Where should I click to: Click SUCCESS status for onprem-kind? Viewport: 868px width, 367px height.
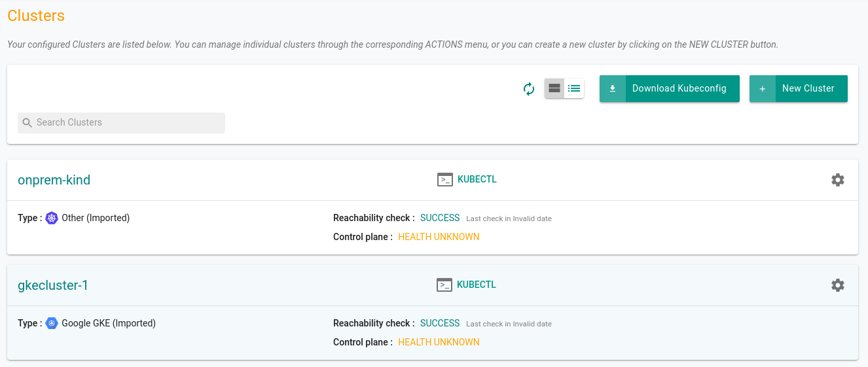coord(440,218)
